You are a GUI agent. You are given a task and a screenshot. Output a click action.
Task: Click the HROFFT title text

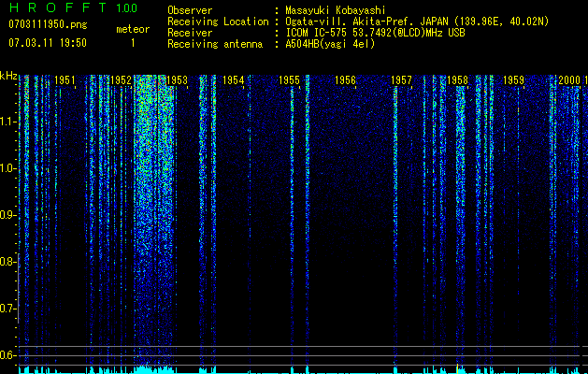[59, 7]
